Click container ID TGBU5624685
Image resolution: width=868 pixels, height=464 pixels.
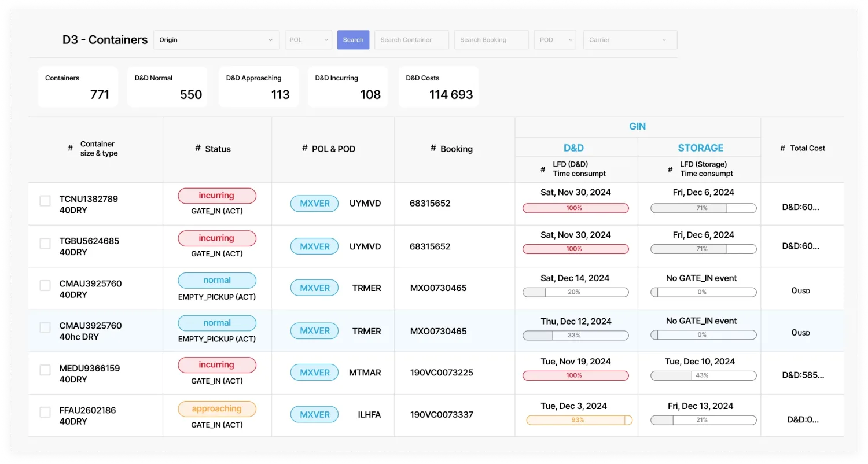[89, 241]
